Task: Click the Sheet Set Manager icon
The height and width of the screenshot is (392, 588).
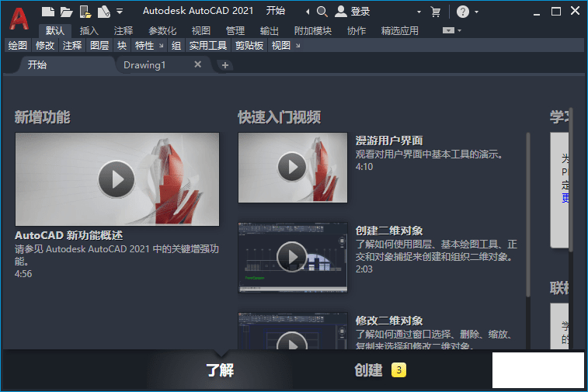Action: [104, 12]
